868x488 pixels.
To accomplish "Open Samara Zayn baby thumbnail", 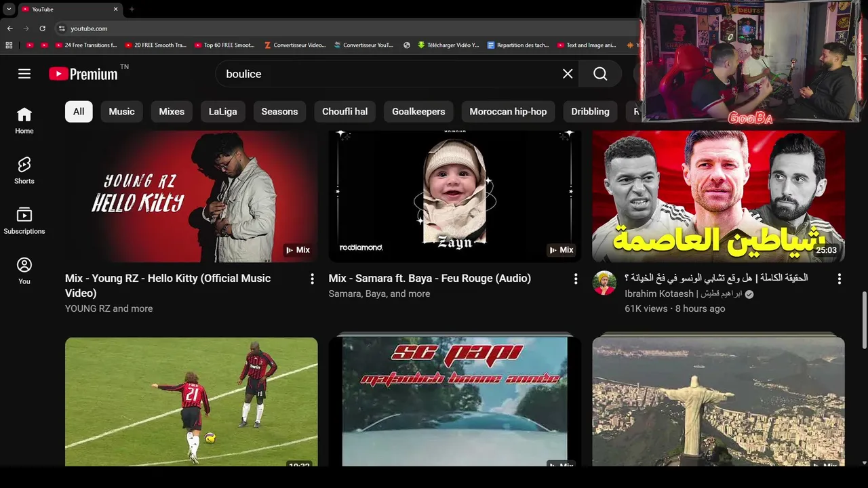I will click(455, 196).
